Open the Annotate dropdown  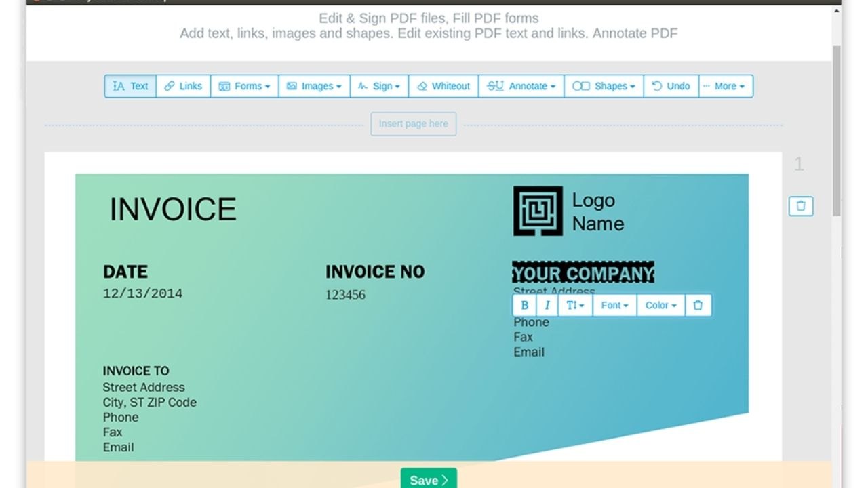521,86
